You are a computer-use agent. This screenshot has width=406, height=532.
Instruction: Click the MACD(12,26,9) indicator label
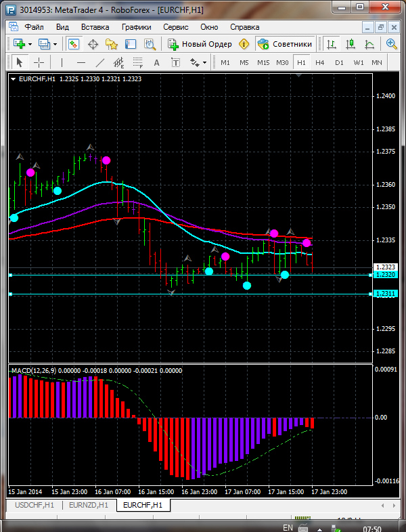point(34,370)
